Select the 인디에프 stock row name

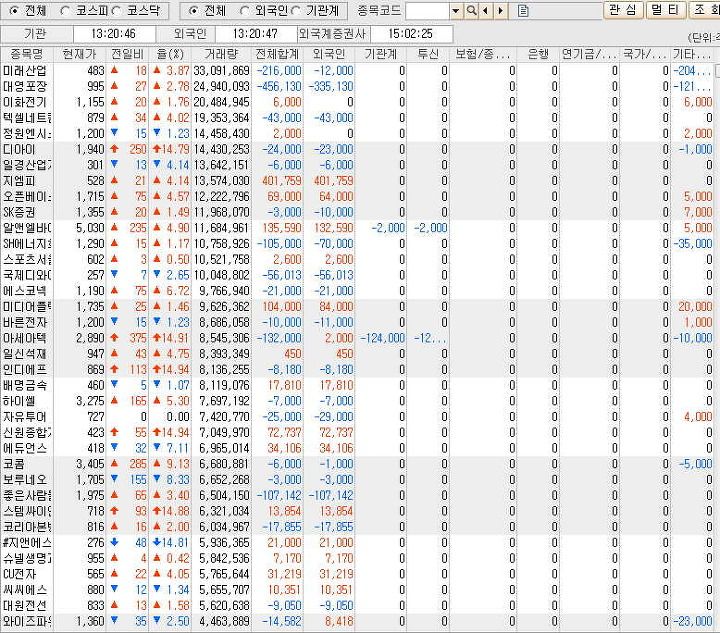click(25, 370)
